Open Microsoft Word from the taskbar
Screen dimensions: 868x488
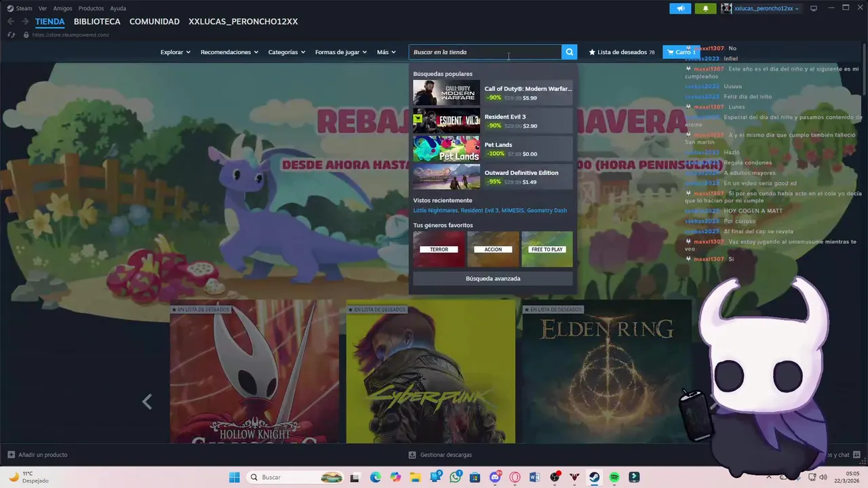coord(534,477)
